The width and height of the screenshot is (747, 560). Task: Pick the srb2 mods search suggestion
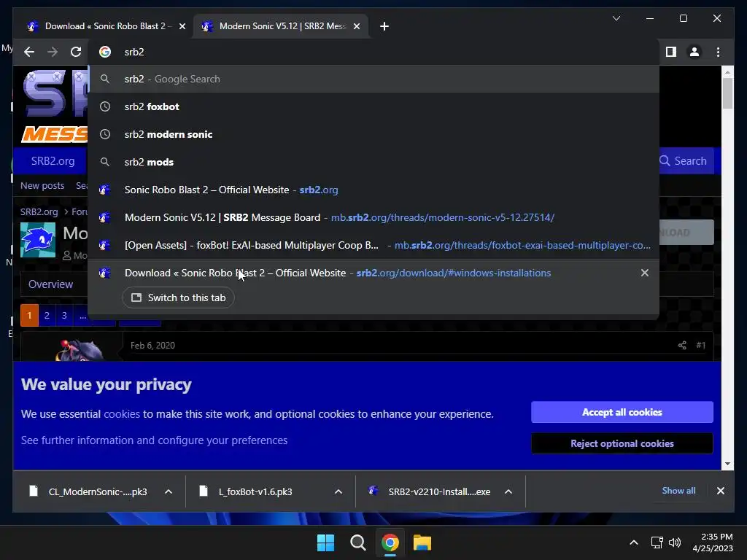pos(373,162)
